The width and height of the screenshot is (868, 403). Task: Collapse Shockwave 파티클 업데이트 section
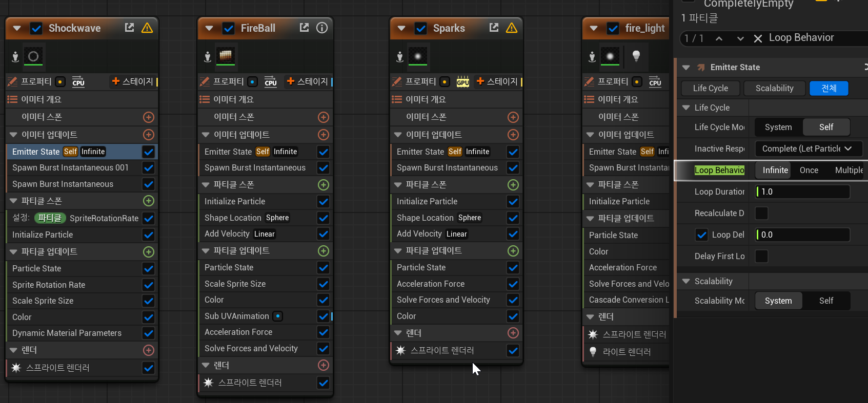coord(14,252)
